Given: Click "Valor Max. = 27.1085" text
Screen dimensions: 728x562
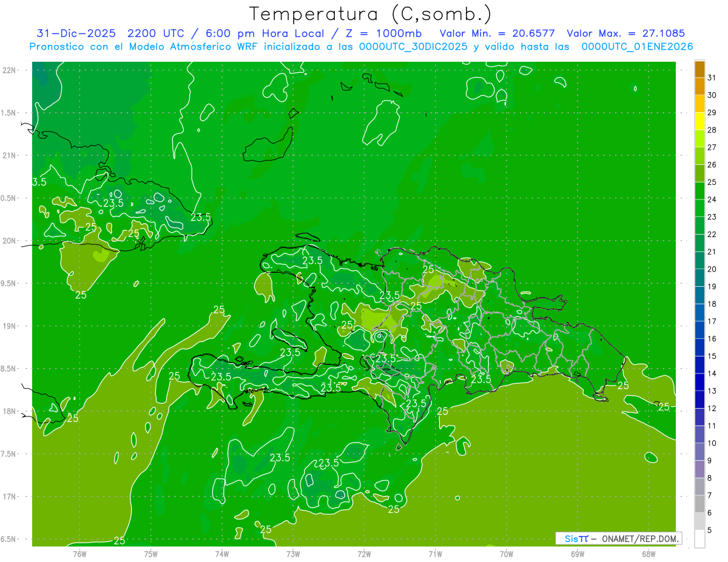Looking at the screenshot, I should 625,33.
